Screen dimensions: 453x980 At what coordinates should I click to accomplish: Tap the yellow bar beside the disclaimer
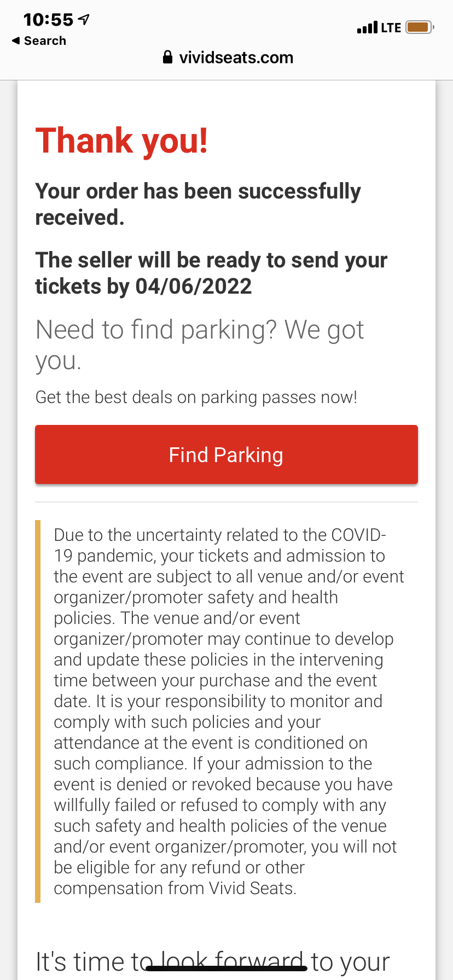(x=38, y=711)
